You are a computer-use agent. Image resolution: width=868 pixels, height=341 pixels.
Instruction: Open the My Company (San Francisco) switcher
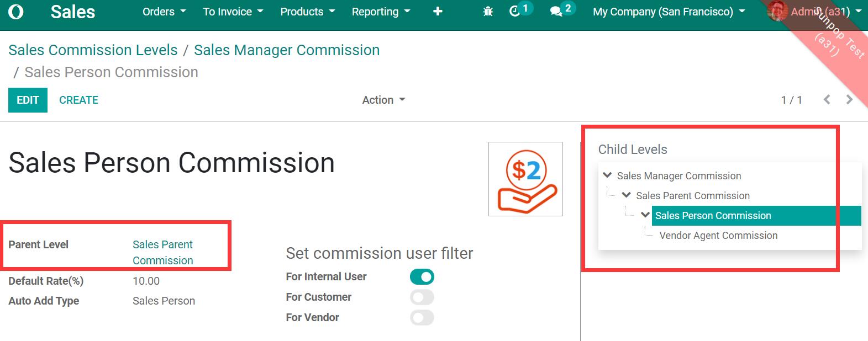tap(669, 12)
